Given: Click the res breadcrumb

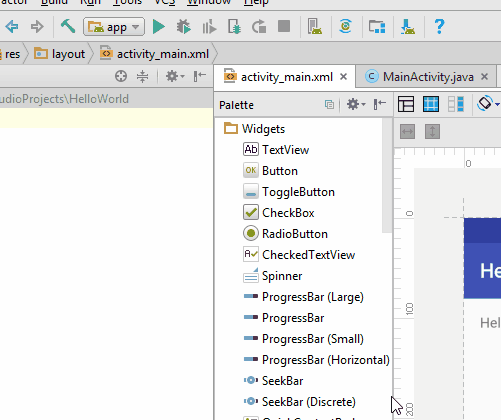Looking at the screenshot, I should tap(12, 54).
